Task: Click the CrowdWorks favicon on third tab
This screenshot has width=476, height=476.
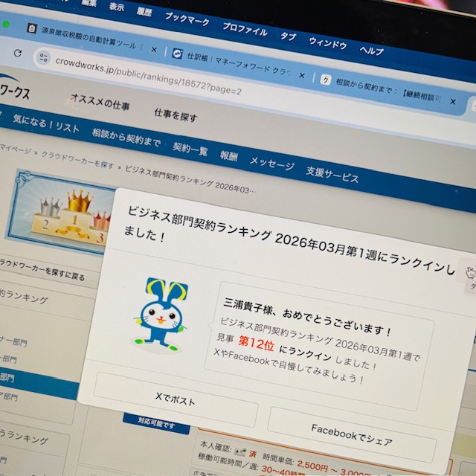Action: (x=326, y=80)
